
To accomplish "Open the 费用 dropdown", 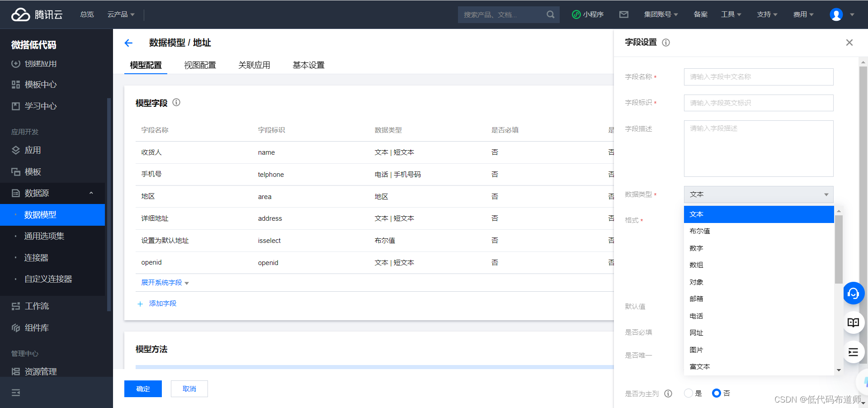I will click(803, 14).
